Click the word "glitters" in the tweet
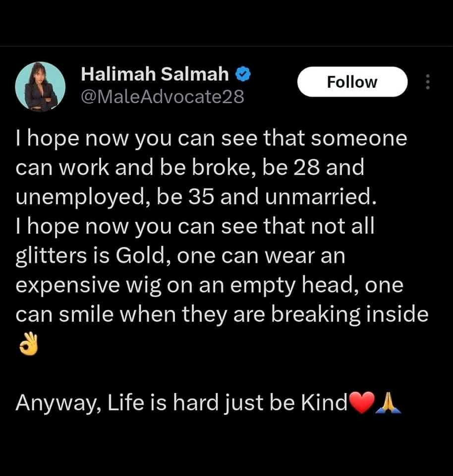453x476 pixels. [x=51, y=257]
